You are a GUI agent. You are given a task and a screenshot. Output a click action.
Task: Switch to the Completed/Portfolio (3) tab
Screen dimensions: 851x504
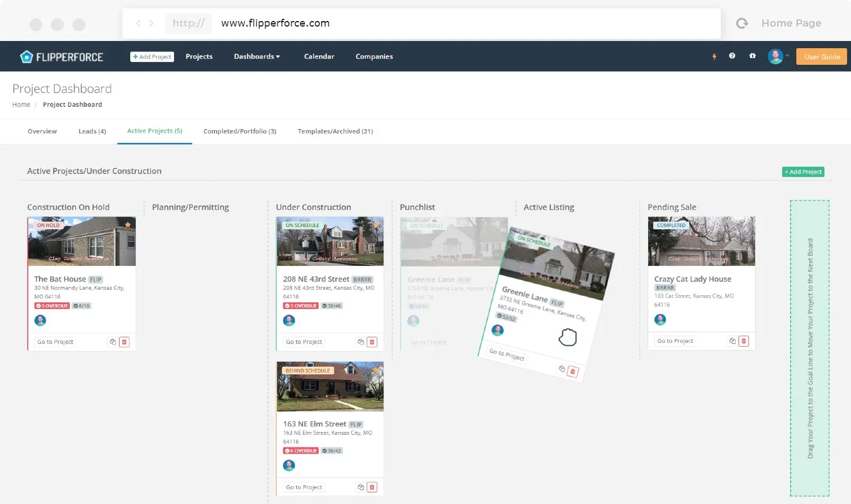(239, 131)
